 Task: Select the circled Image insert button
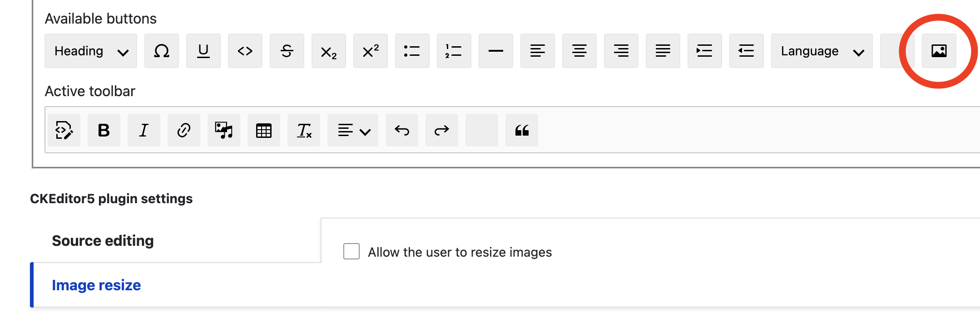[x=939, y=51]
